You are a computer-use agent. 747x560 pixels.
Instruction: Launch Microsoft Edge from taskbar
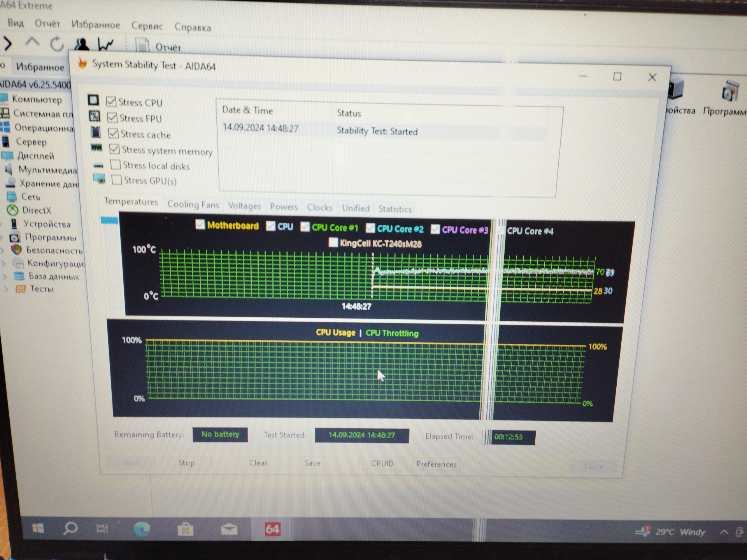coord(142,529)
